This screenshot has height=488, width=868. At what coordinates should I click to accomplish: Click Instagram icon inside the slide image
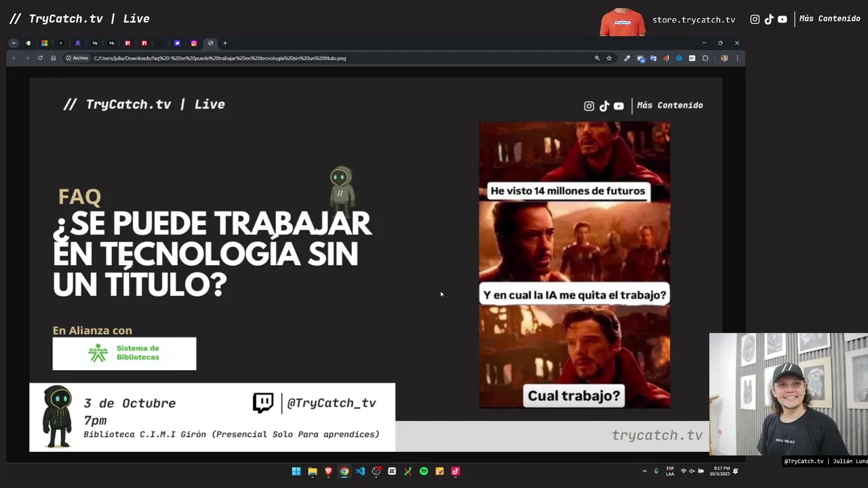pos(589,106)
